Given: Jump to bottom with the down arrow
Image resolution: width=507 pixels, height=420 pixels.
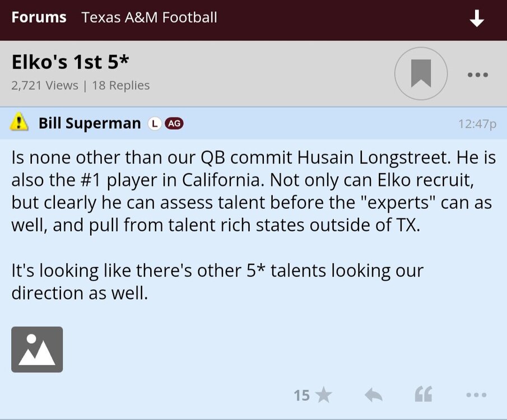Looking at the screenshot, I should (x=477, y=19).
